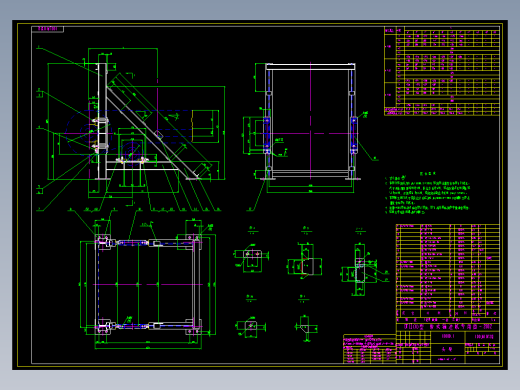Select the yellow data table in the upper-right corner
Image resolution: width=520 pixels, height=390 pixels.
(x=442, y=71)
